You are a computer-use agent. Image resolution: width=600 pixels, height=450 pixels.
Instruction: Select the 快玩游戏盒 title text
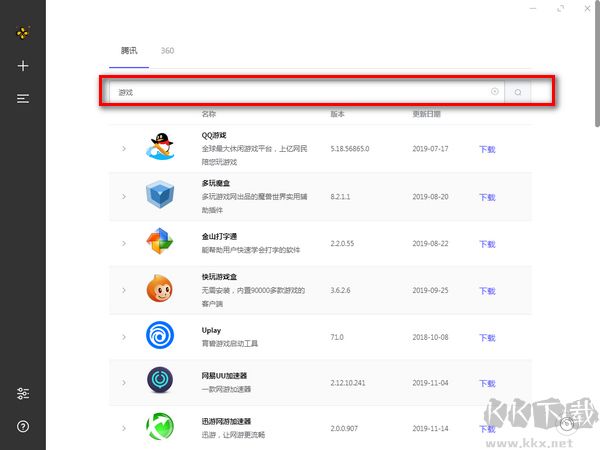pos(219,277)
